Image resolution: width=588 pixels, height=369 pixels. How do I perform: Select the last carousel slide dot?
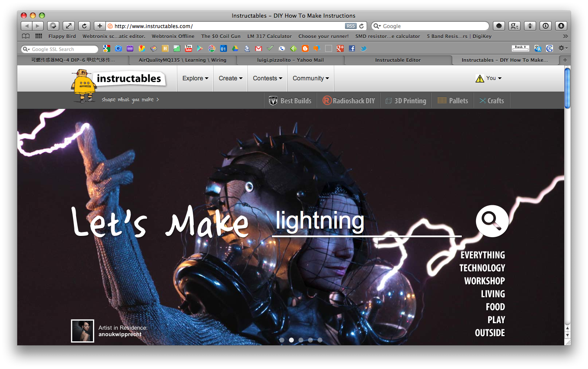pos(320,340)
